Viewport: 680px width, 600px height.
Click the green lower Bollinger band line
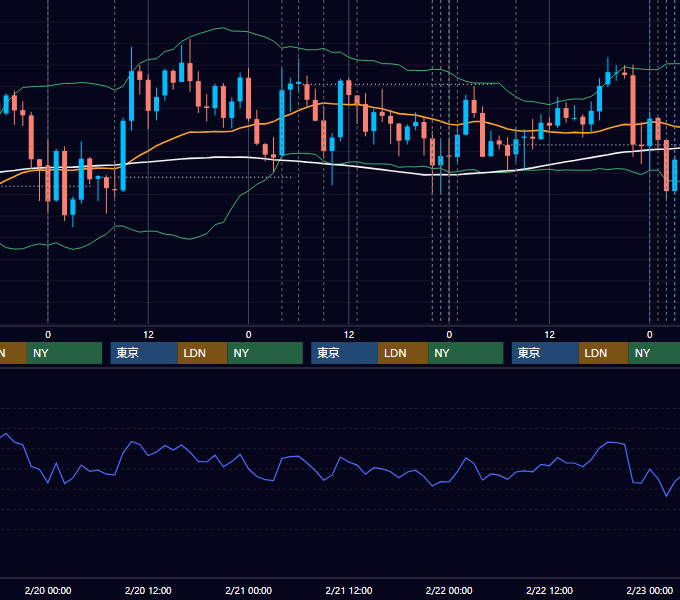pos(189,238)
